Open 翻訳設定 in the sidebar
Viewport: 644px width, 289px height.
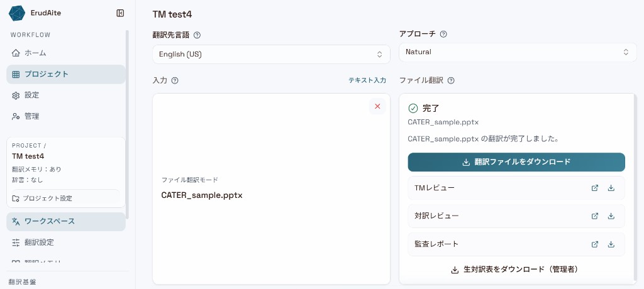pyautogui.click(x=65, y=243)
